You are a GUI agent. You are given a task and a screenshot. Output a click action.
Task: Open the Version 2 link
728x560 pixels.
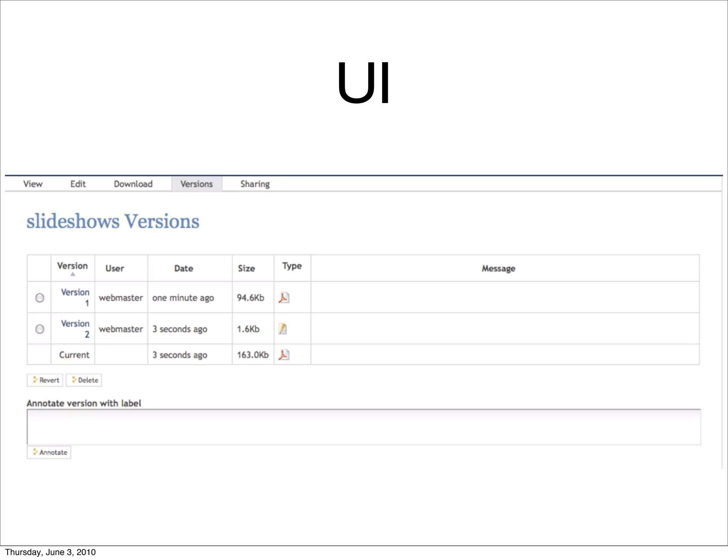tap(75, 324)
